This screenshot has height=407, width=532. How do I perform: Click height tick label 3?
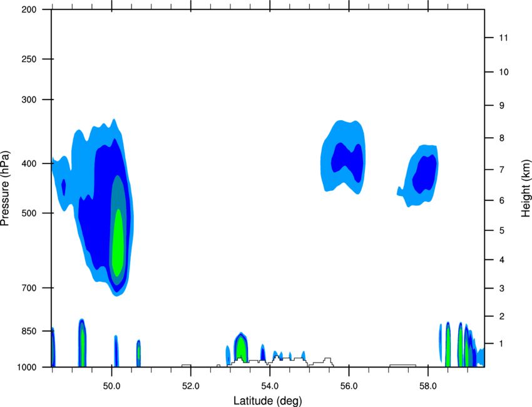point(502,288)
